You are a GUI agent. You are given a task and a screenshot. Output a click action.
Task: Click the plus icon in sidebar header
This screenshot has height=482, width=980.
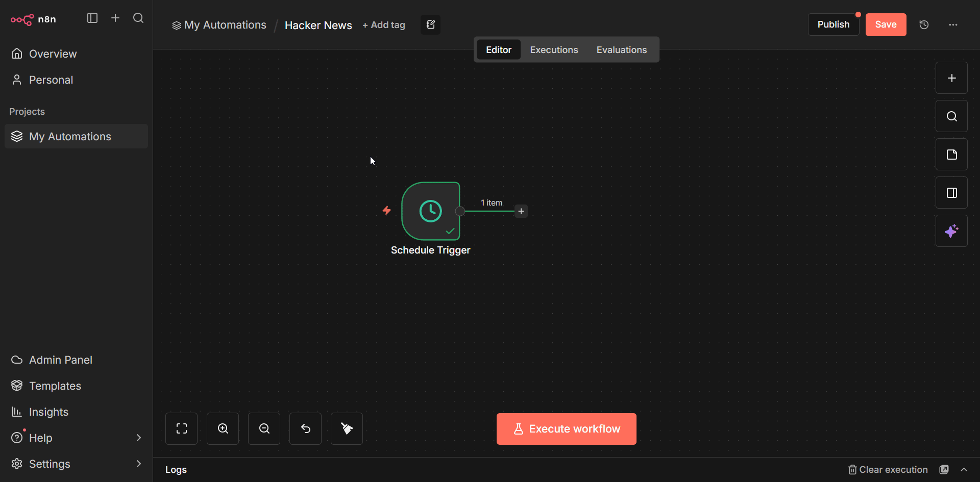pyautogui.click(x=115, y=18)
